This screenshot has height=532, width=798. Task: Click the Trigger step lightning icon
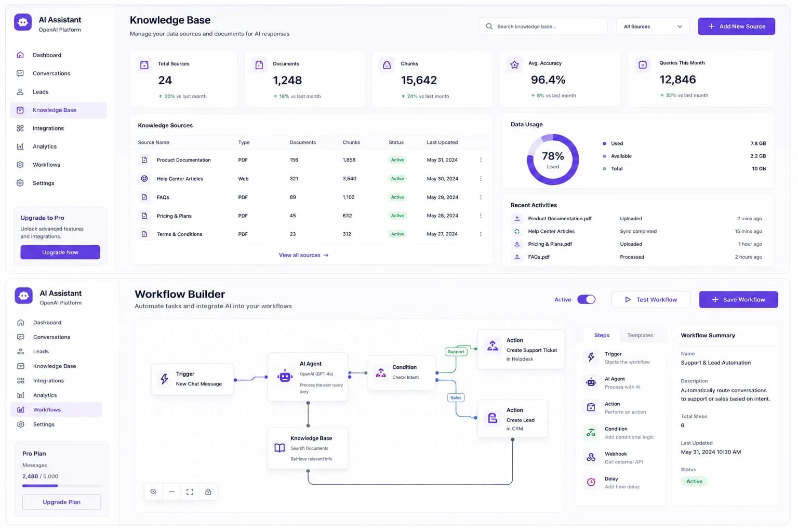(x=591, y=357)
